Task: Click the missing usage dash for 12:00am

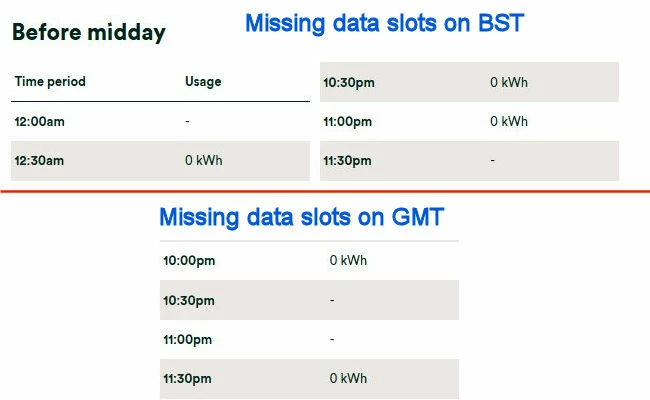Action: [188, 121]
